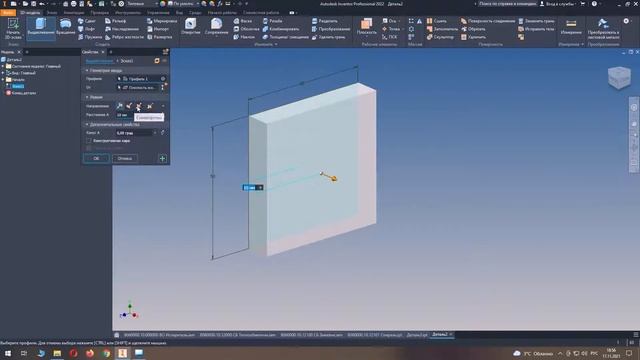This screenshot has height=360, width=640.
Task: Collapse the Advanced Properties section
Action: pos(87,124)
